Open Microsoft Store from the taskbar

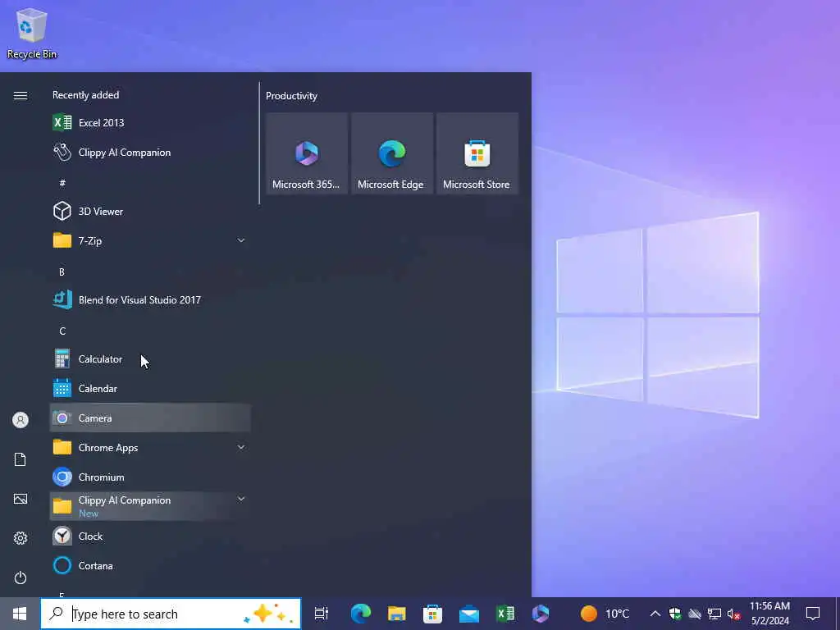(433, 614)
